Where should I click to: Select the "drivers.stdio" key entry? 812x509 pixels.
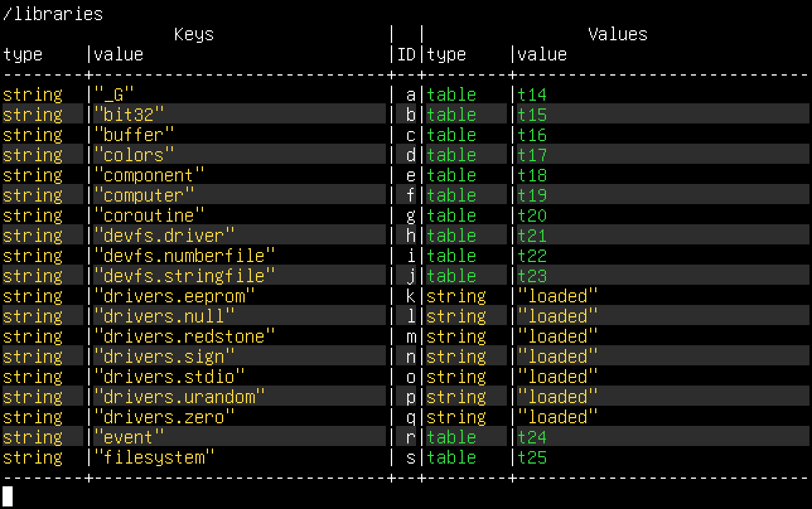tap(170, 377)
